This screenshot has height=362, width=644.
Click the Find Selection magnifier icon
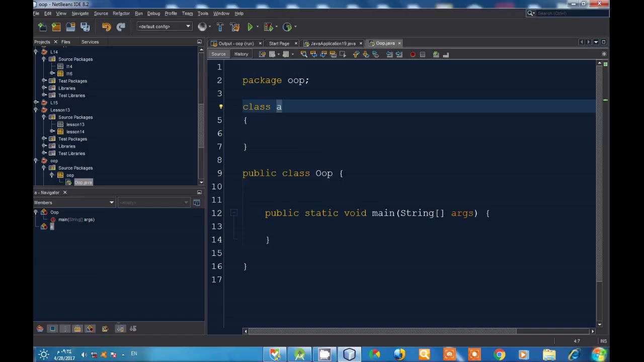[304, 54]
